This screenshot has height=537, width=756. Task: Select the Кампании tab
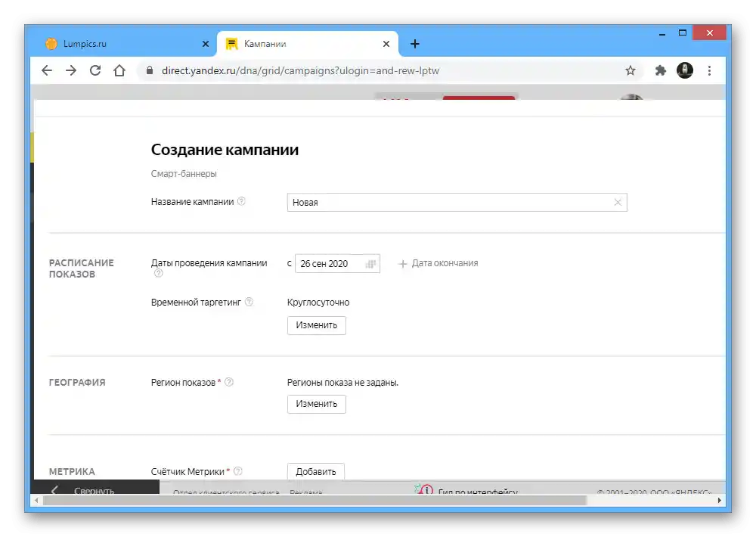click(x=308, y=44)
